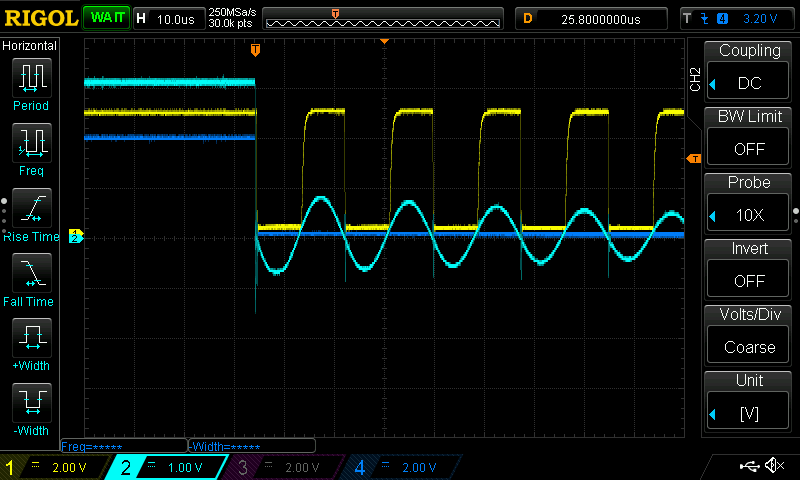Click the Horizontal measurement menu header
Viewport: 800px width, 480px height.
pyautogui.click(x=30, y=46)
